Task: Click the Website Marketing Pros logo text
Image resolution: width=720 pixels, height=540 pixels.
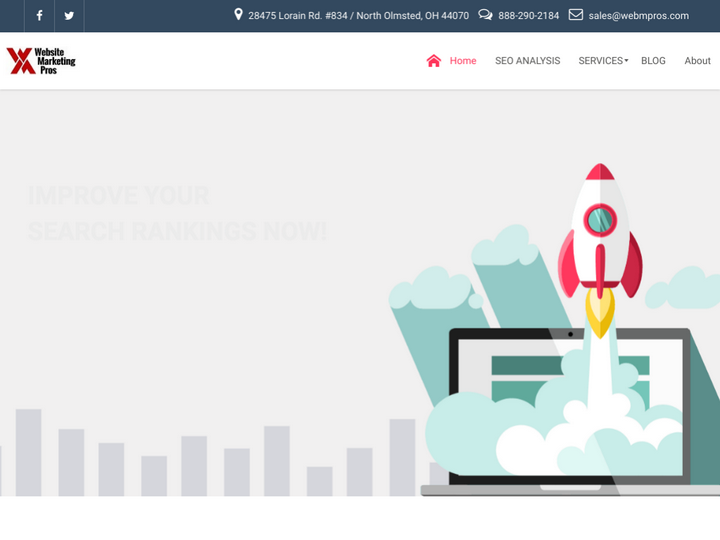Action: pyautogui.click(x=55, y=61)
